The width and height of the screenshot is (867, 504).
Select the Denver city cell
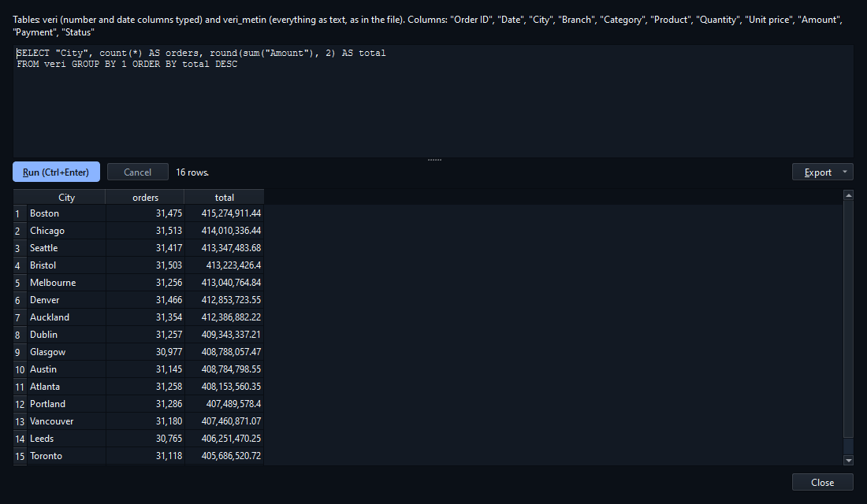point(66,300)
